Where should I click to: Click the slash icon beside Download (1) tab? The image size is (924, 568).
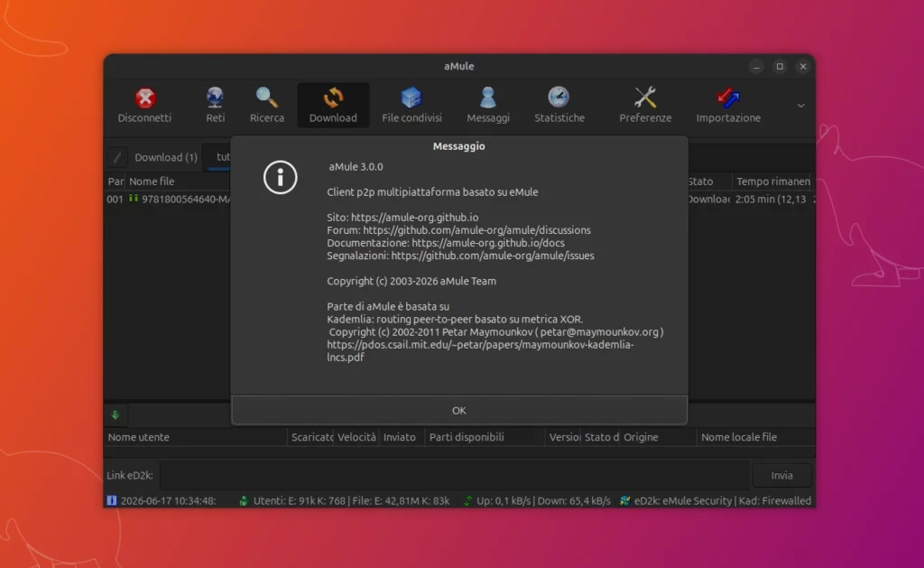tap(117, 157)
